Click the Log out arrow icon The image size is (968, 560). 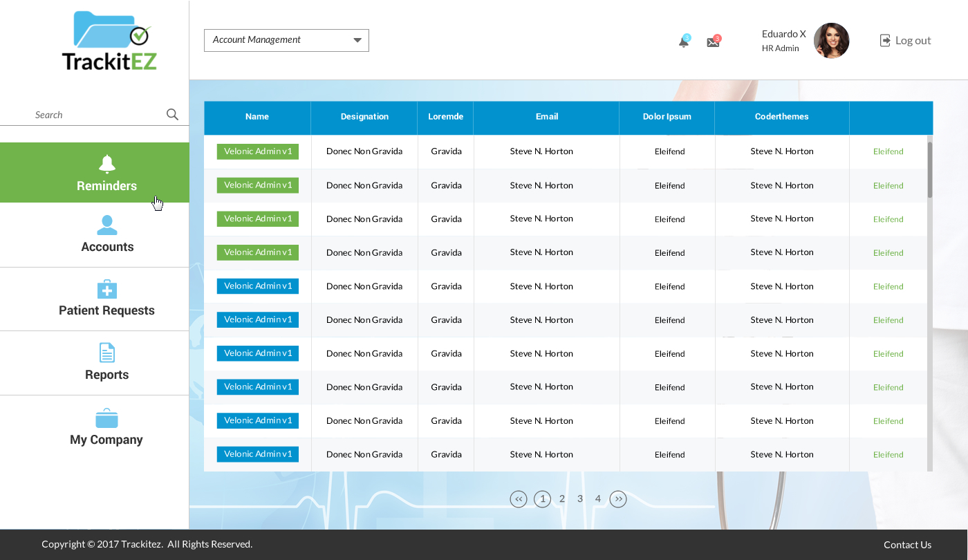pyautogui.click(x=885, y=41)
